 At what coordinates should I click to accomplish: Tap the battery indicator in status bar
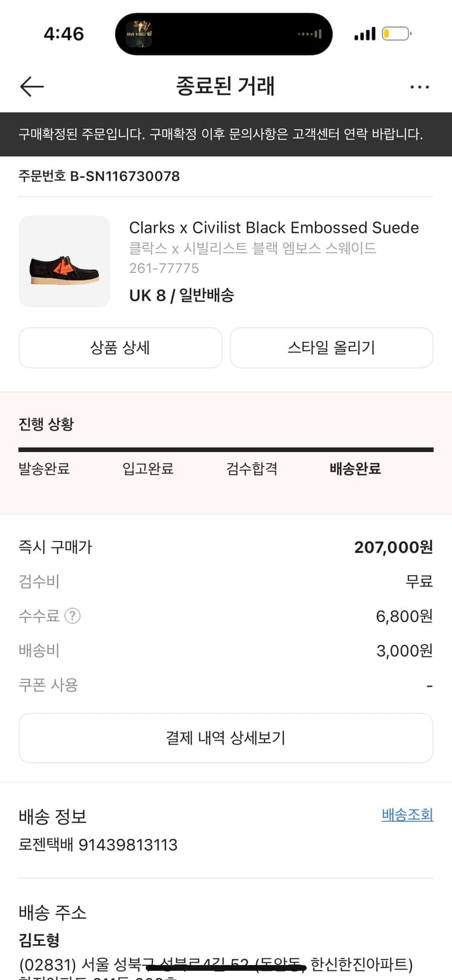tap(396, 34)
